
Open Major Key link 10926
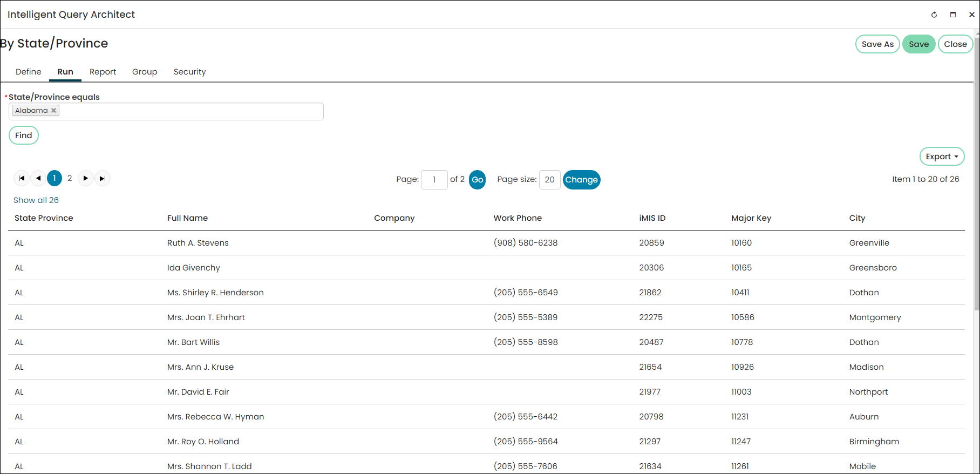(743, 367)
